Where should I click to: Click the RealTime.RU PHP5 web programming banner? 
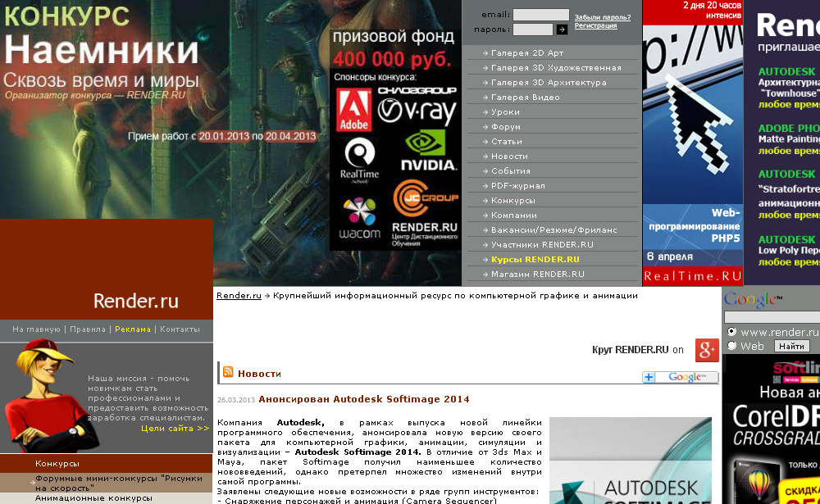click(x=692, y=143)
